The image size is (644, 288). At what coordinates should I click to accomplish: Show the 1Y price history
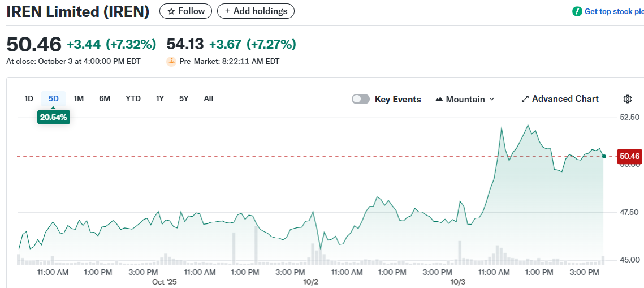click(160, 98)
